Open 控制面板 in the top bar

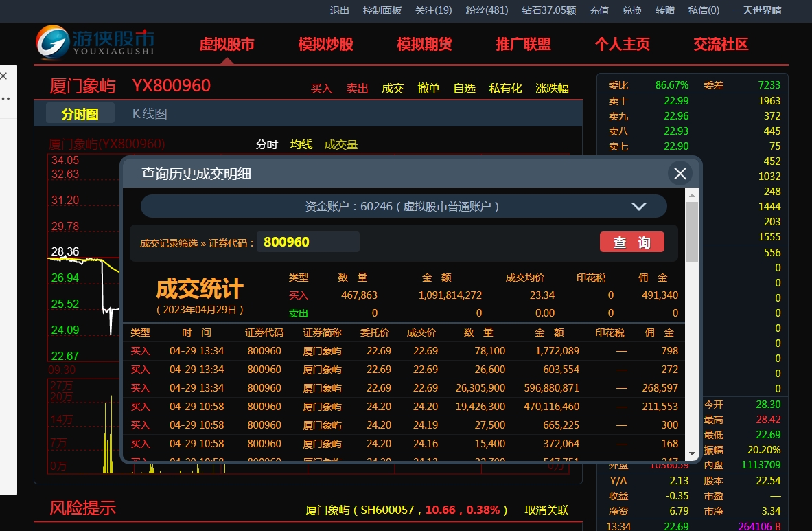pos(382,10)
